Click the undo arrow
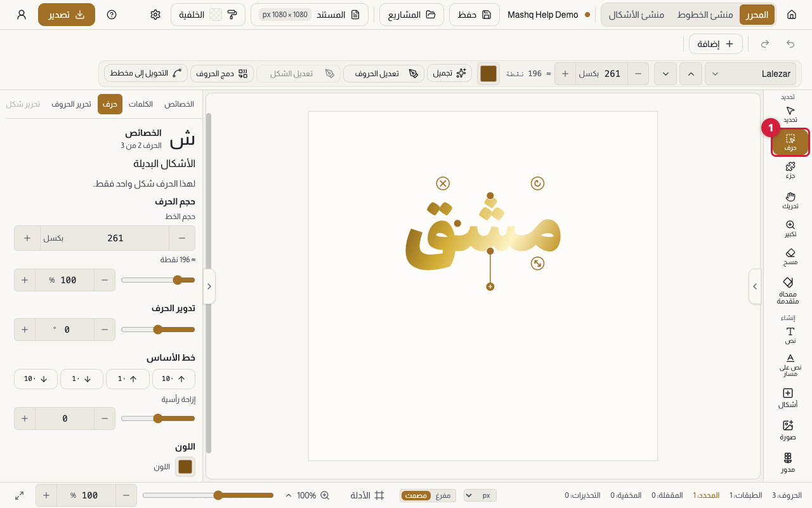The image size is (812, 508). click(790, 44)
